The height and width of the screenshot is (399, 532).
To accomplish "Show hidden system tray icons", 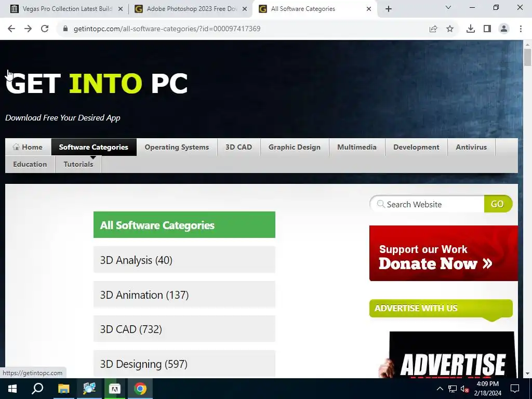I will [x=440, y=389].
